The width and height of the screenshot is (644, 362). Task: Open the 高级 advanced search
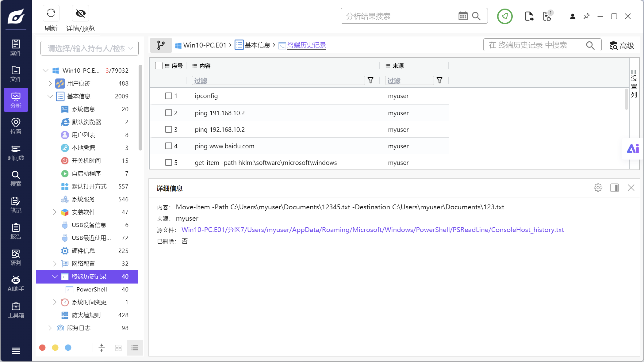click(622, 46)
